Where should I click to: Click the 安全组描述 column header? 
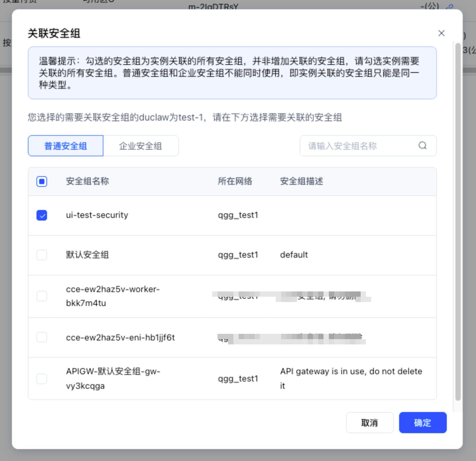point(302,181)
